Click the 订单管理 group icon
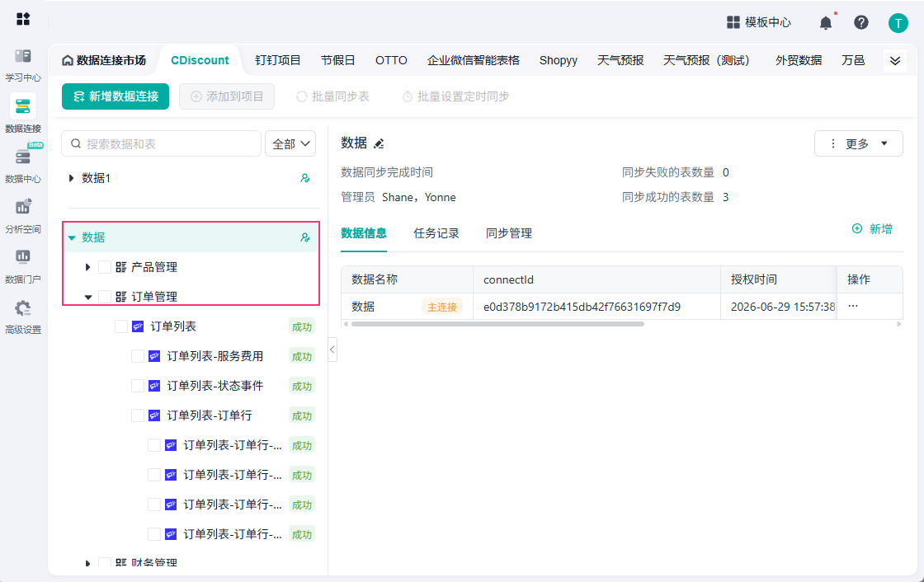Screen dimensions: 924x582 [120, 296]
